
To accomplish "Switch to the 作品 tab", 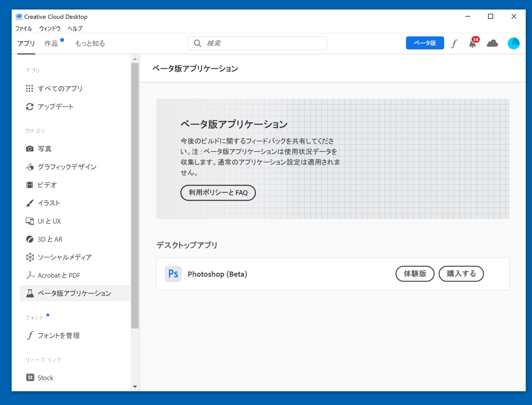I will coord(51,43).
